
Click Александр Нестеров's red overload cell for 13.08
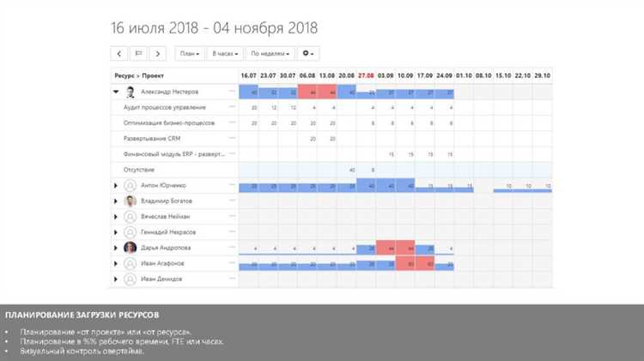tap(327, 92)
